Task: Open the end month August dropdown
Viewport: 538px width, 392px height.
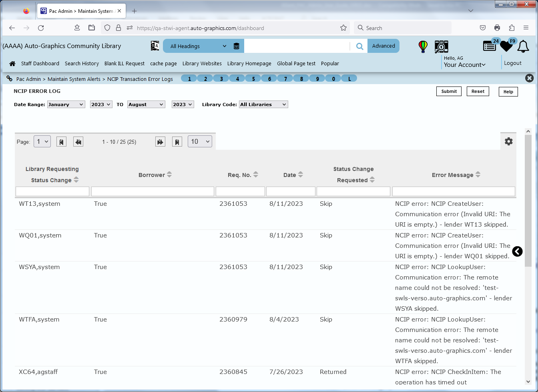Action: pos(146,105)
